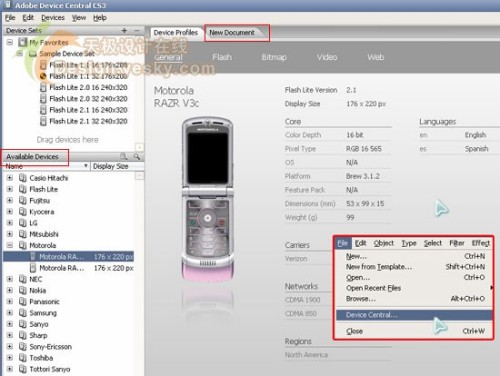Open the Devices menu
The height and width of the screenshot is (376, 500).
(53, 18)
